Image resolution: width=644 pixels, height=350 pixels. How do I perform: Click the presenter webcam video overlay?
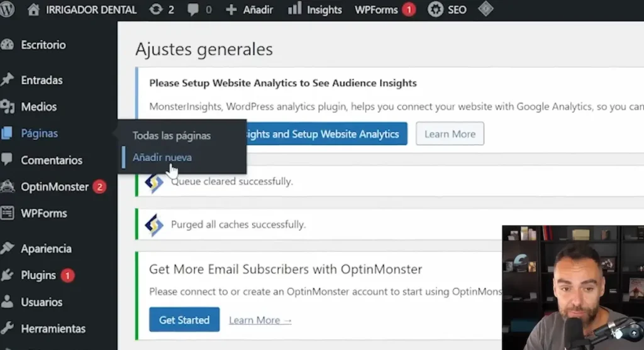(572, 288)
